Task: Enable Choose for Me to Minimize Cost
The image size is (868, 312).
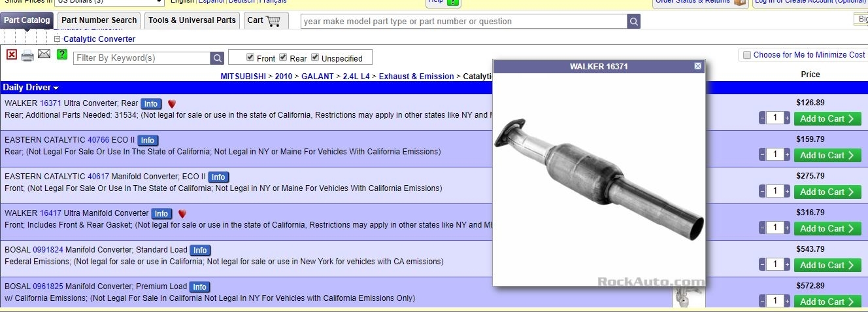Action: 746,55
